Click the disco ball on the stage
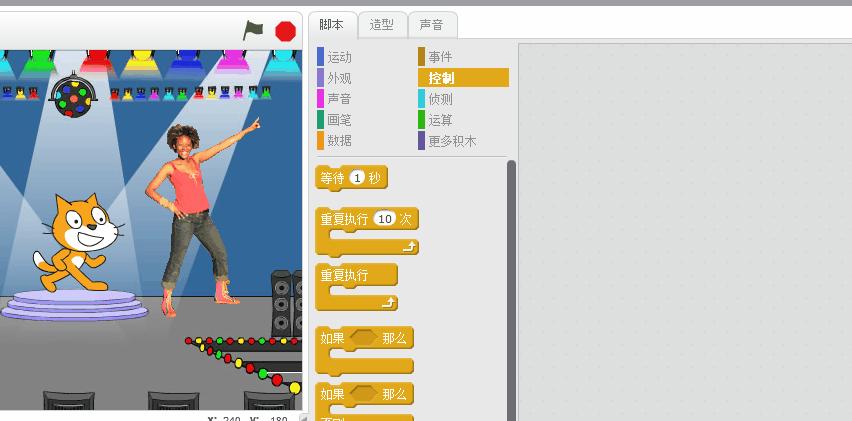The image size is (852, 421). pyautogui.click(x=73, y=96)
